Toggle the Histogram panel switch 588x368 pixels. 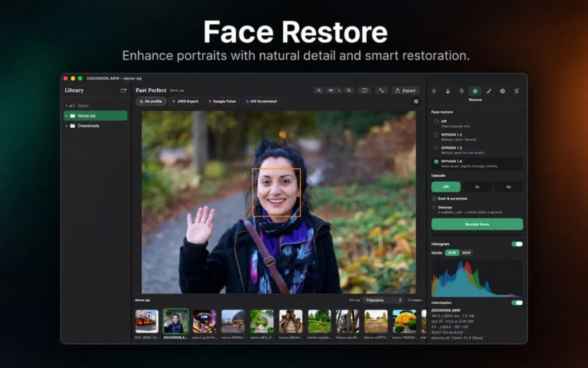pyautogui.click(x=517, y=244)
